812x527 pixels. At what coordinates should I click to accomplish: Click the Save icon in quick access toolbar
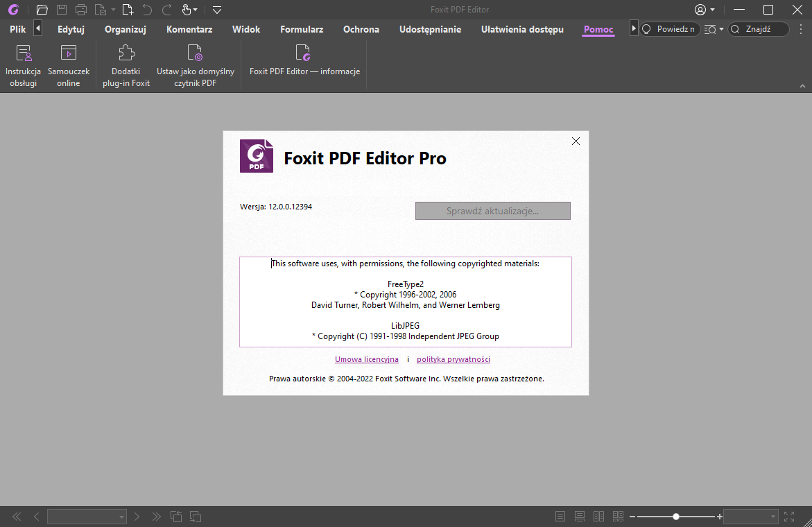61,9
